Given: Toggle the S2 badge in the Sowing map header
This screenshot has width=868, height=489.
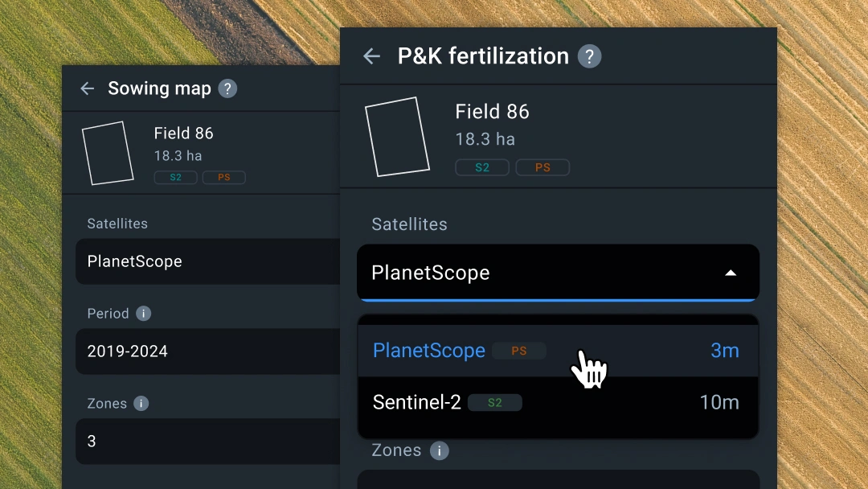Looking at the screenshot, I should coord(175,177).
